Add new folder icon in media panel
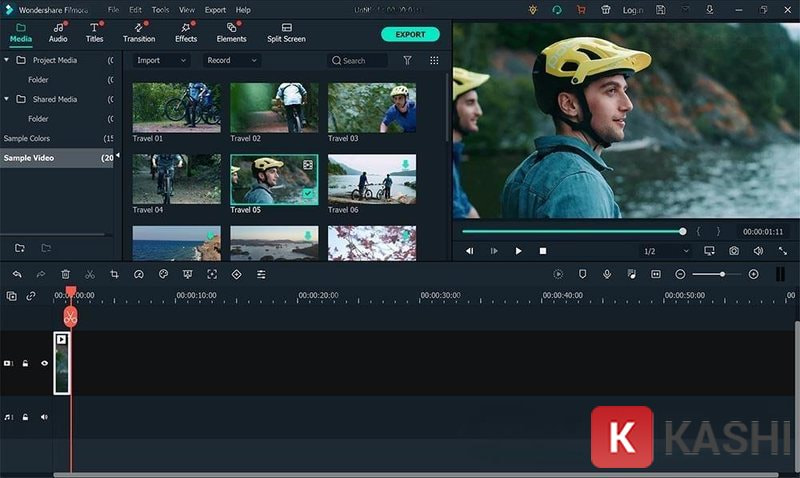Viewport: 800px width, 478px height. click(20, 248)
